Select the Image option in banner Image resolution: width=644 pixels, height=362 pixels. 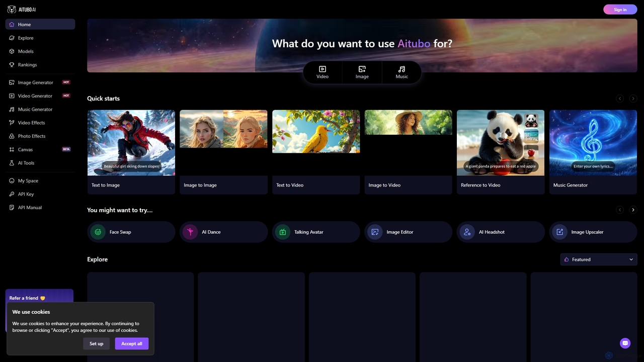tap(362, 72)
